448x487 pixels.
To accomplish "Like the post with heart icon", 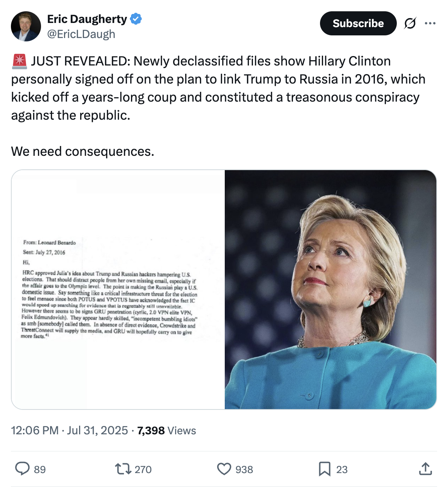I will coord(224,469).
